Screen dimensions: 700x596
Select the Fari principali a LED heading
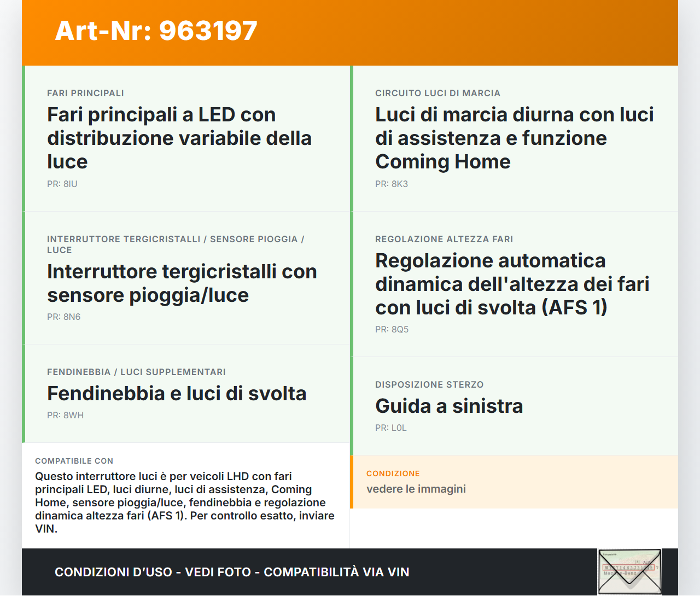179,138
